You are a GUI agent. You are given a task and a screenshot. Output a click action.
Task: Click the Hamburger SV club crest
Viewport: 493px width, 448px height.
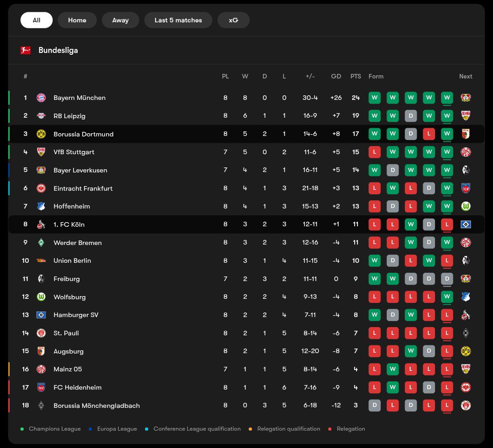41,315
